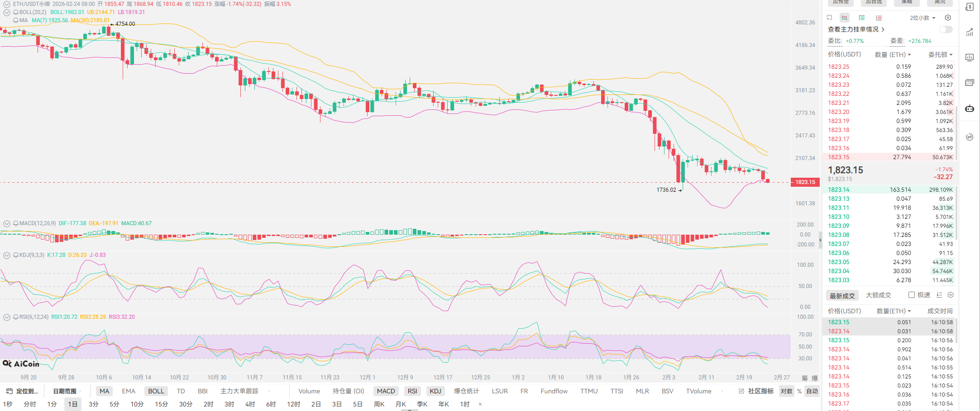Click the rising bar chart sidebar icon
Screen dimensions: 980x411
(x=970, y=32)
